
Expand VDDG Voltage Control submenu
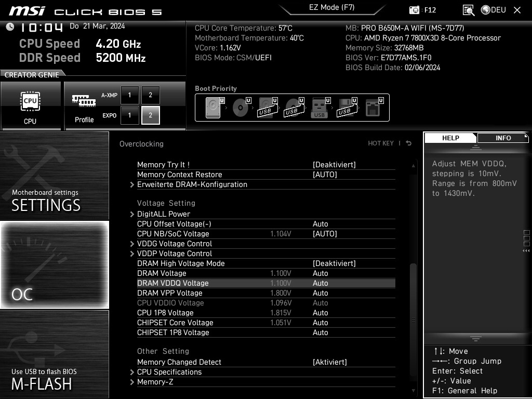(175, 244)
